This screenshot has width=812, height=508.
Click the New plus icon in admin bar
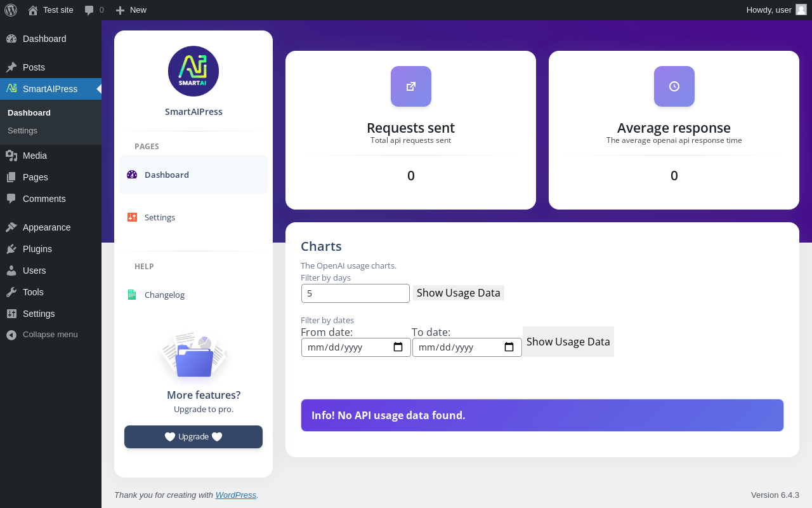pos(120,10)
